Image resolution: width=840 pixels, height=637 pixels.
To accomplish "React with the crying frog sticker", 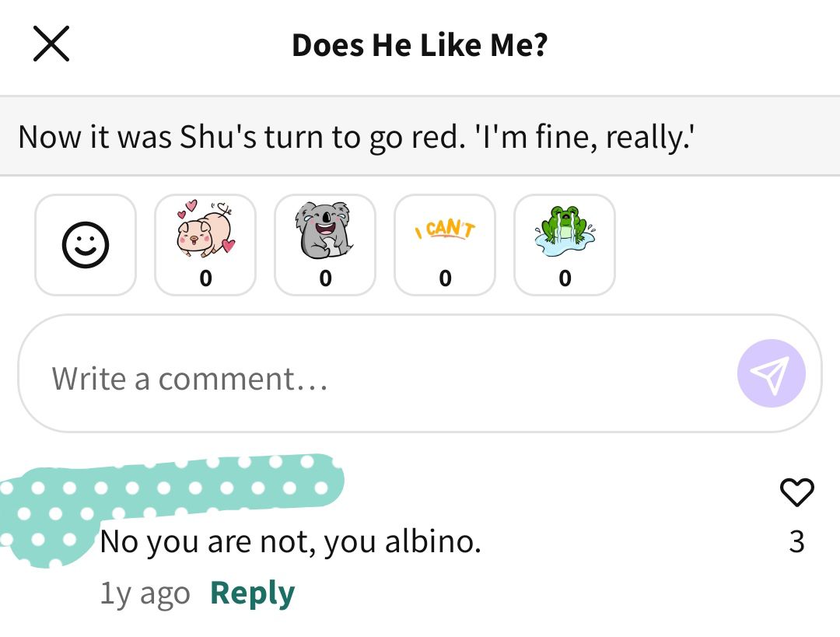I will click(565, 245).
